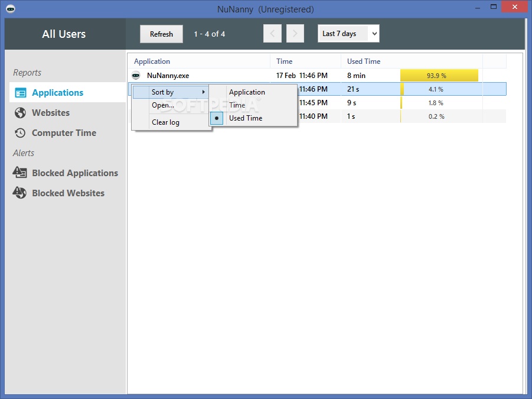Screen dimensions: 532x399
Task: Click the Computer Time clock icon
Action: click(x=20, y=133)
